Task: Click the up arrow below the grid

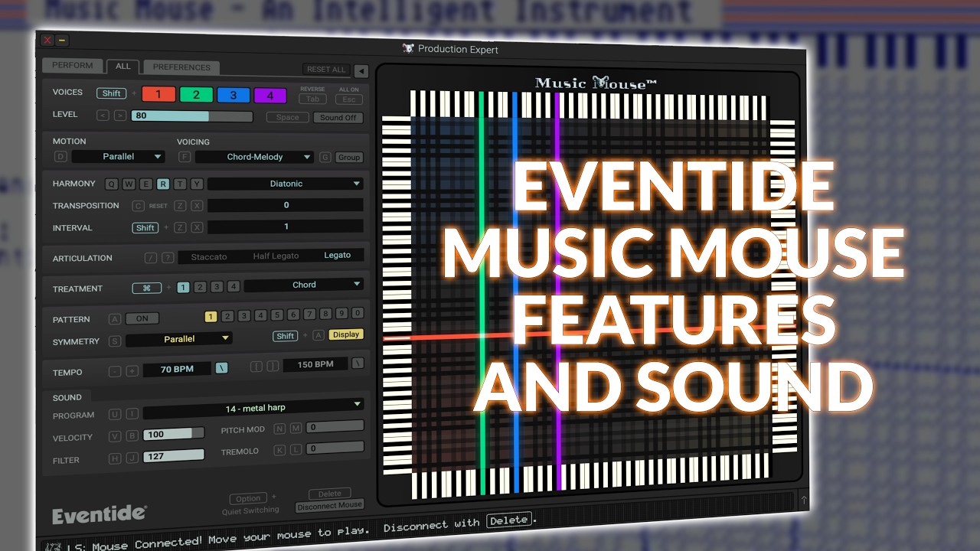Action: click(x=804, y=500)
